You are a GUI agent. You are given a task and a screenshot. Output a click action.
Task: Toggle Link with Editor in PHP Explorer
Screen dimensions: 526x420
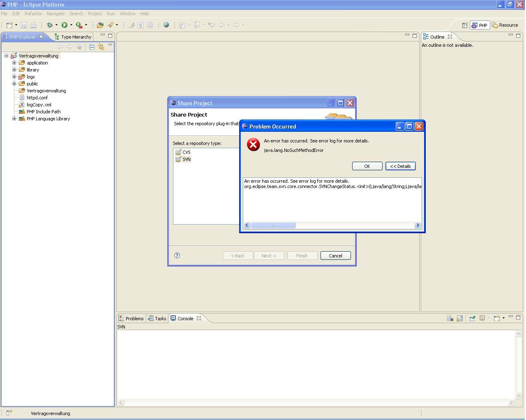click(x=101, y=47)
